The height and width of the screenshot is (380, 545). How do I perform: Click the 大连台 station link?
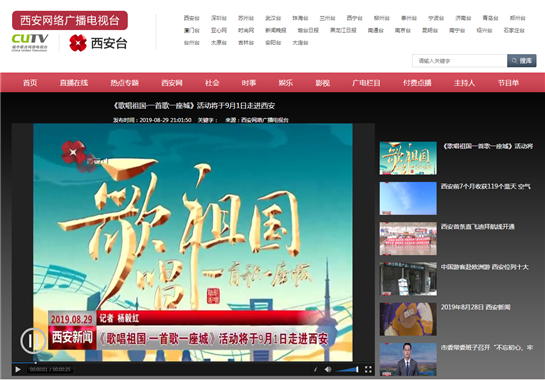[x=300, y=43]
